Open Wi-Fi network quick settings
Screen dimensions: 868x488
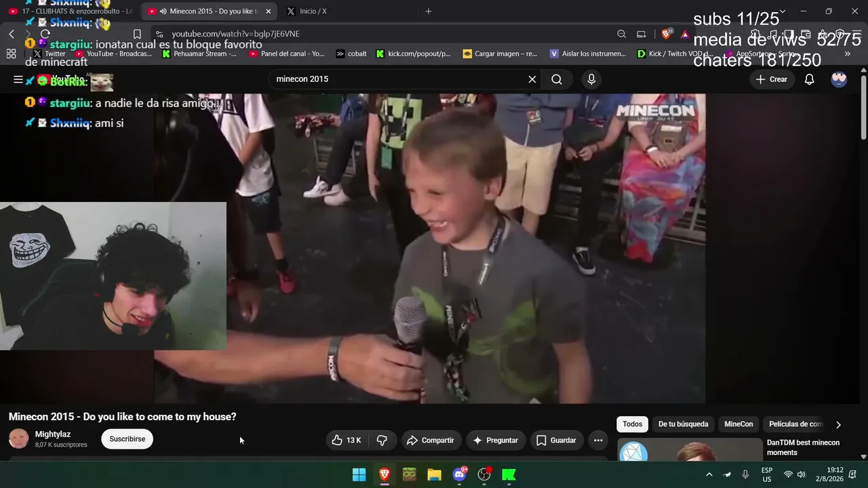tap(788, 474)
